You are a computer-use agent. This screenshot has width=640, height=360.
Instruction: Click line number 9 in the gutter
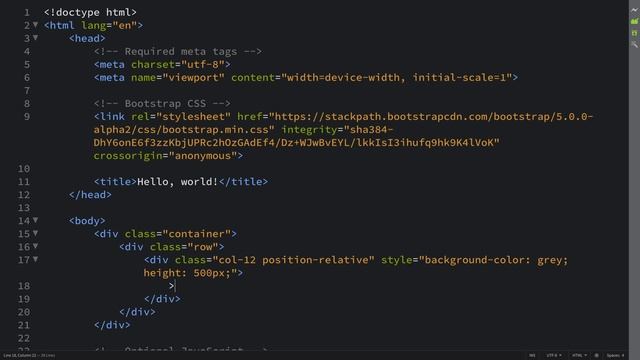pos(27,117)
